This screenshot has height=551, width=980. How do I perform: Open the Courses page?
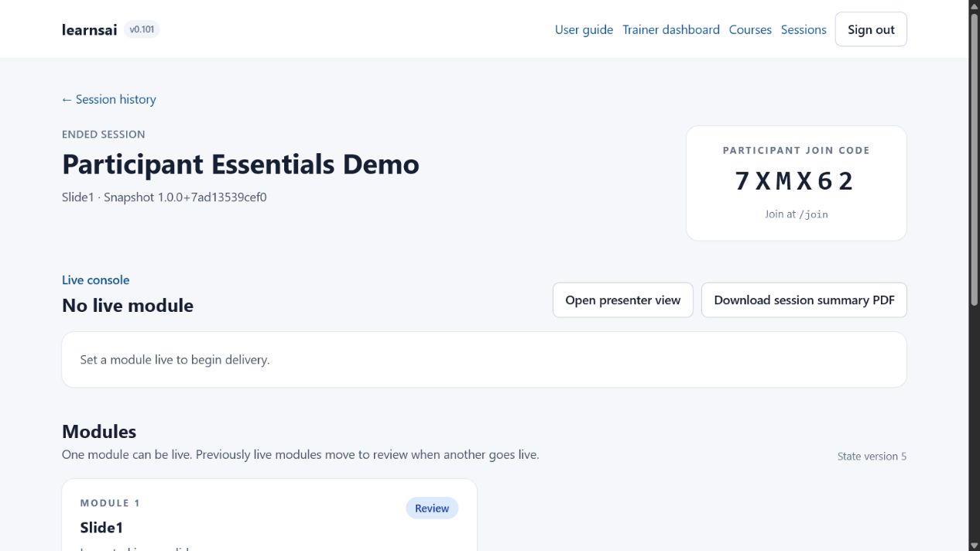(x=750, y=29)
